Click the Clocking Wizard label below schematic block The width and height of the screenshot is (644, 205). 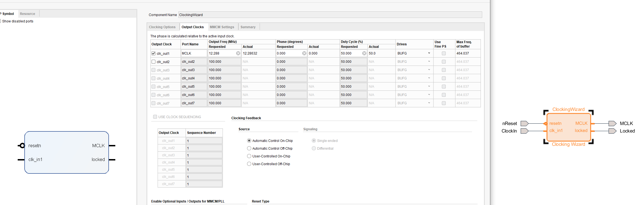pyautogui.click(x=569, y=144)
